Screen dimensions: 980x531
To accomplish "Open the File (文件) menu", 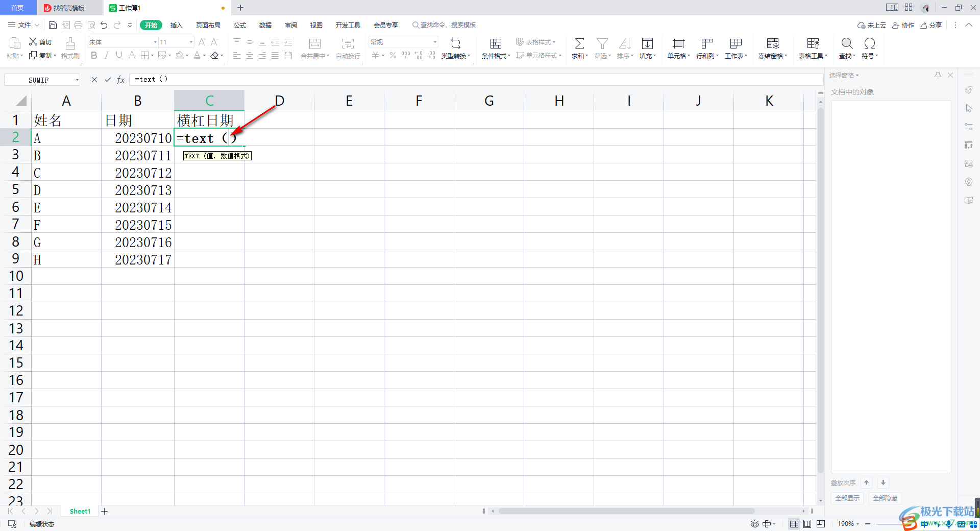I will point(23,25).
